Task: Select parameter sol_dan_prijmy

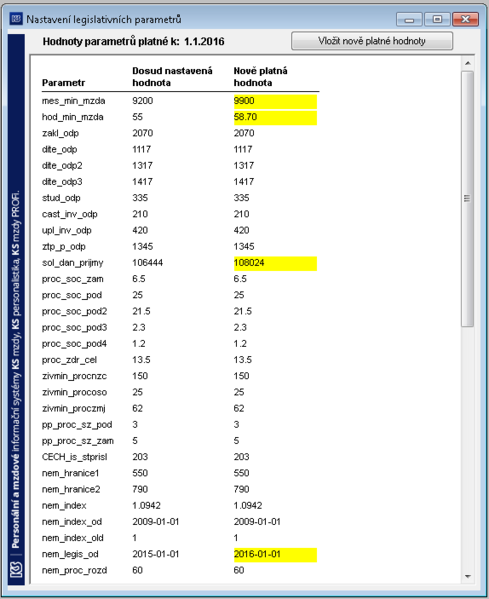Action: [x=73, y=263]
